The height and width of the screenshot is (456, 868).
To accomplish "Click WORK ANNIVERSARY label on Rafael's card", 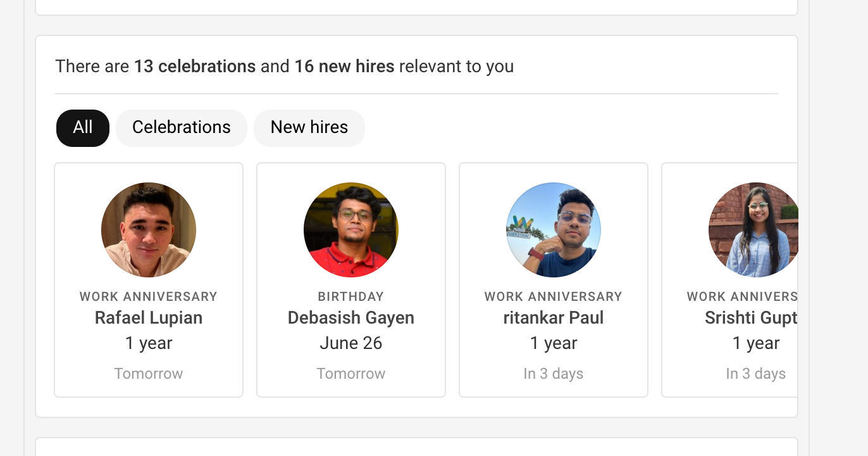I will point(149,296).
